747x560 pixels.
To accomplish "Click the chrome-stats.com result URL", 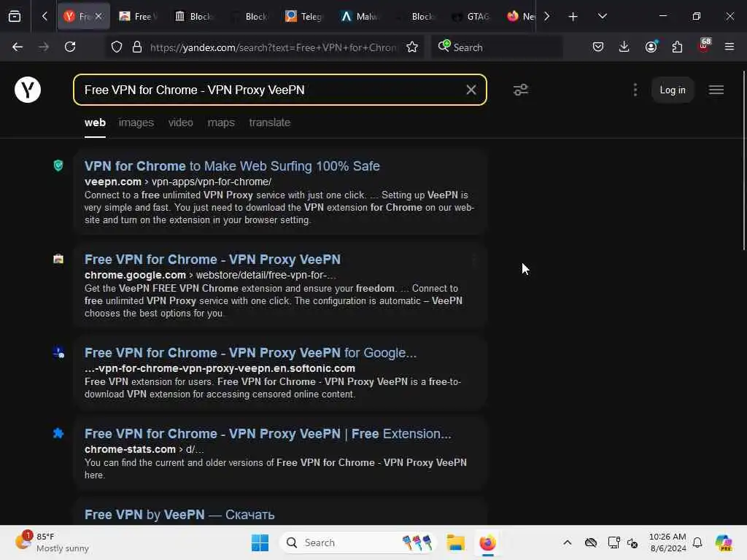I will pyautogui.click(x=144, y=449).
